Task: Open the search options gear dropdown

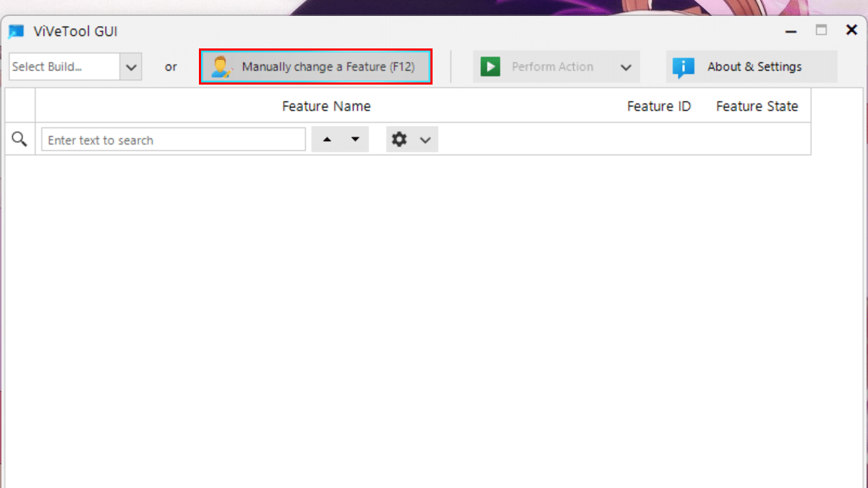Action: [412, 140]
